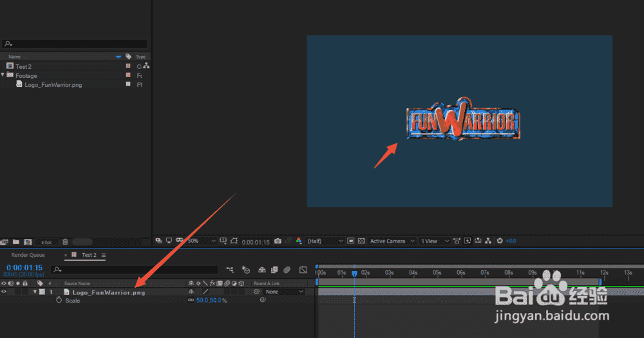Open the Composition Mini-Flowchart

(x=230, y=270)
